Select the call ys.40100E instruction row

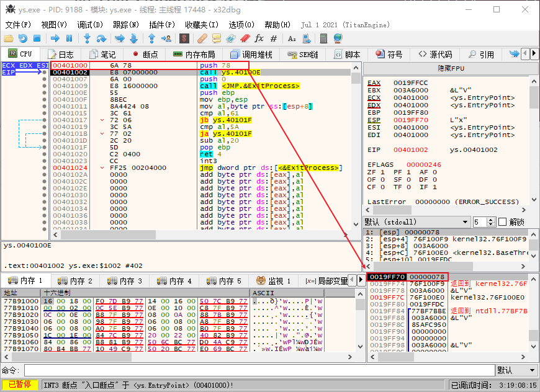[x=200, y=73]
